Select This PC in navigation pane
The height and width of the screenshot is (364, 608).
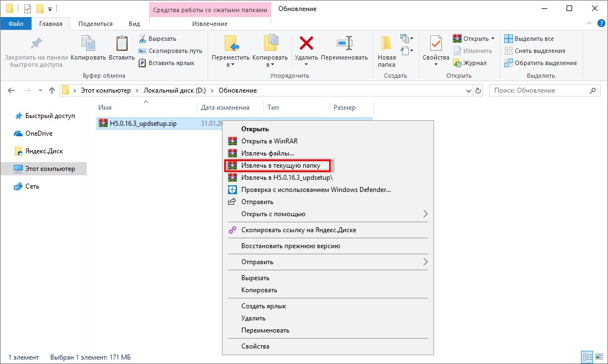50,169
